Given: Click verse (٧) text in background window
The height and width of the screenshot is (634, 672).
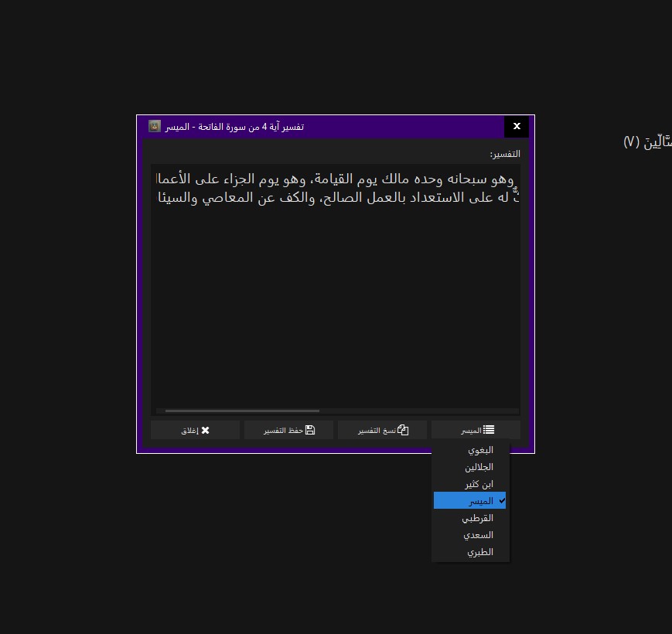Looking at the screenshot, I should [647, 141].
